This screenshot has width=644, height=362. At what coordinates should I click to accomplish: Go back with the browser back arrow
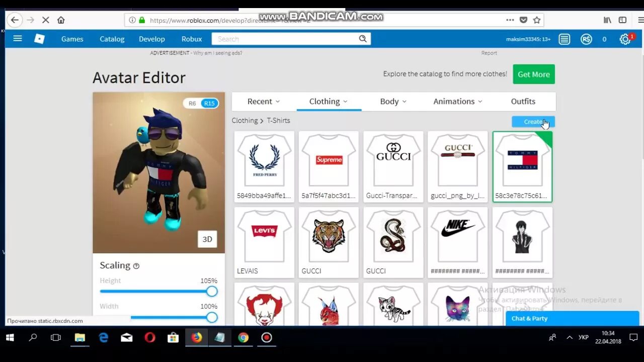click(x=15, y=20)
